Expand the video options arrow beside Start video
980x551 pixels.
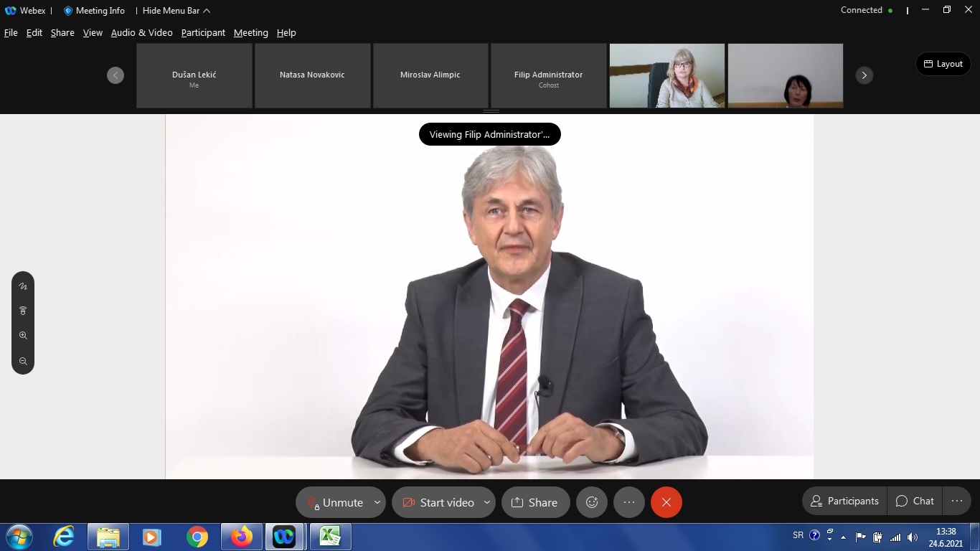(x=487, y=502)
